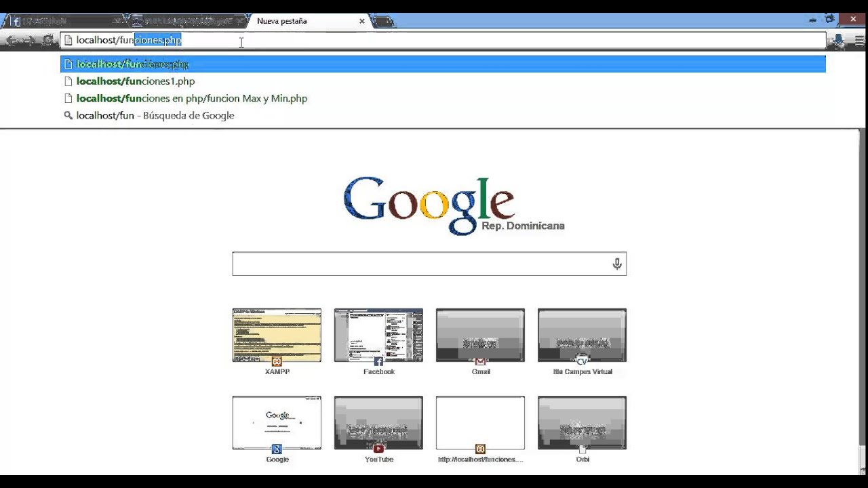Click the Gmail favicon on its thumbnail
Screen dimensions: 868x488
coord(480,361)
